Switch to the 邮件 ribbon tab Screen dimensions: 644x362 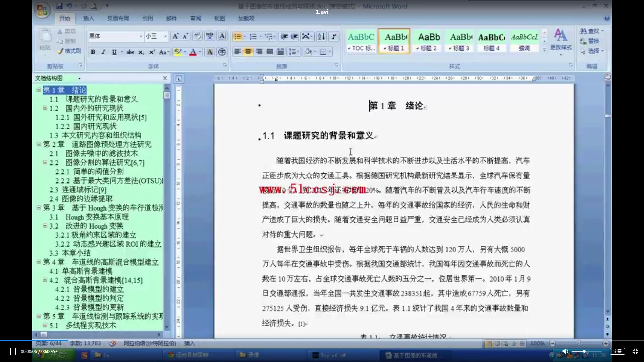(172, 18)
